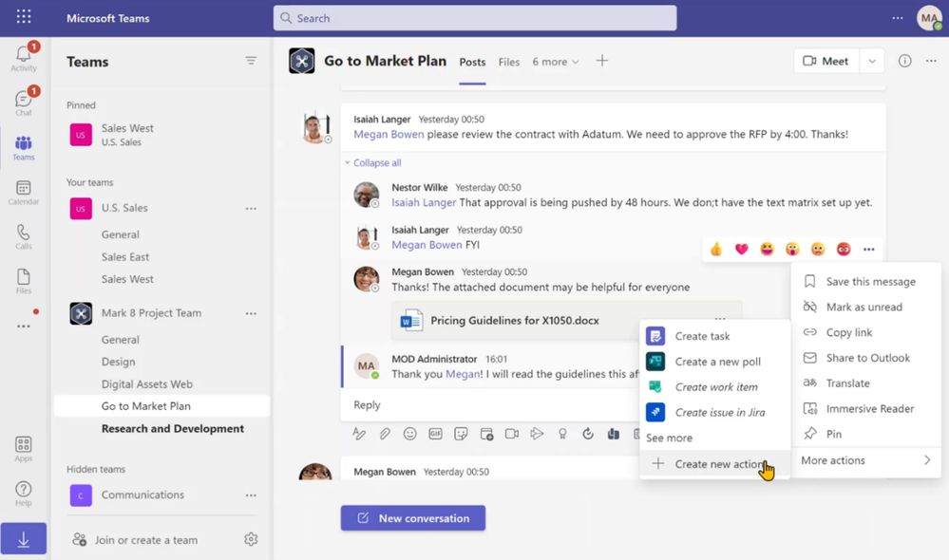Viewport: 949px width, 560px height.
Task: React with heart emoji
Action: [741, 250]
